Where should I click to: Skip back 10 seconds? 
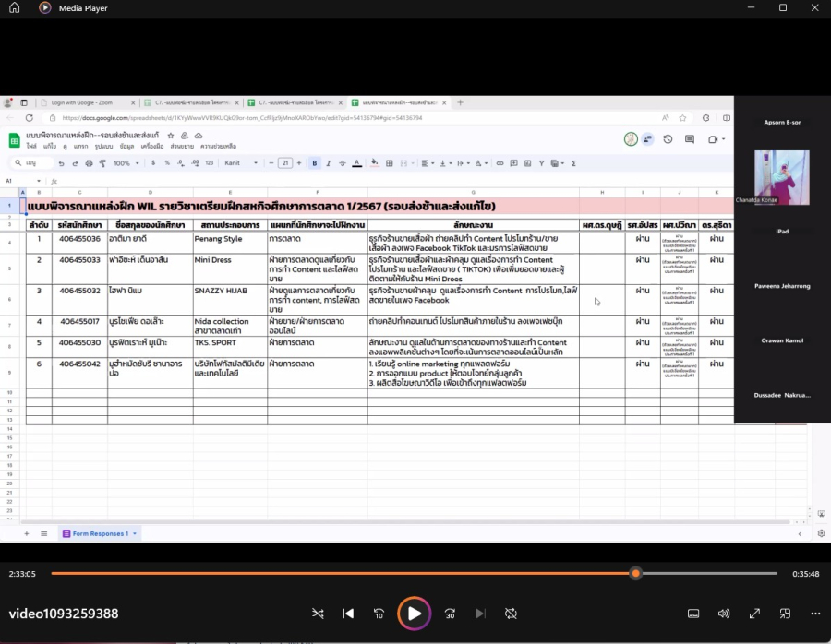tap(379, 614)
